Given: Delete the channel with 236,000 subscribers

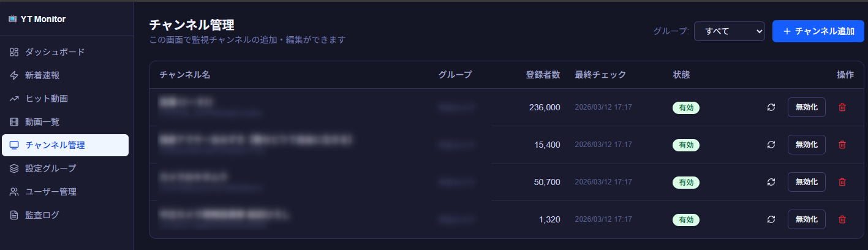Looking at the screenshot, I should pos(842,108).
